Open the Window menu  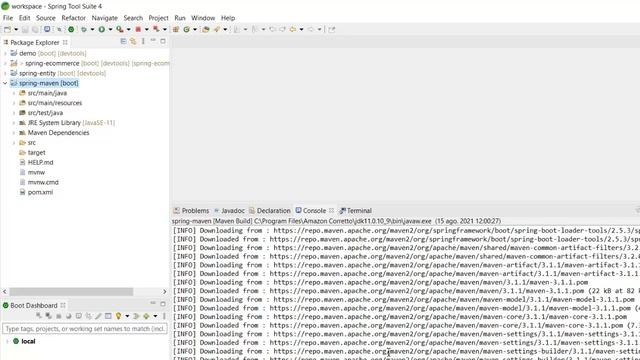tap(203, 18)
